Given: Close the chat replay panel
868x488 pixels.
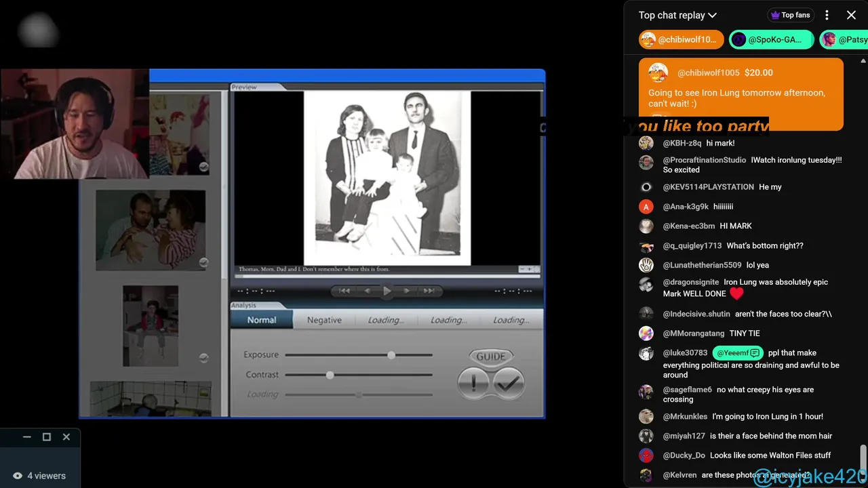Looking at the screenshot, I should (851, 15).
